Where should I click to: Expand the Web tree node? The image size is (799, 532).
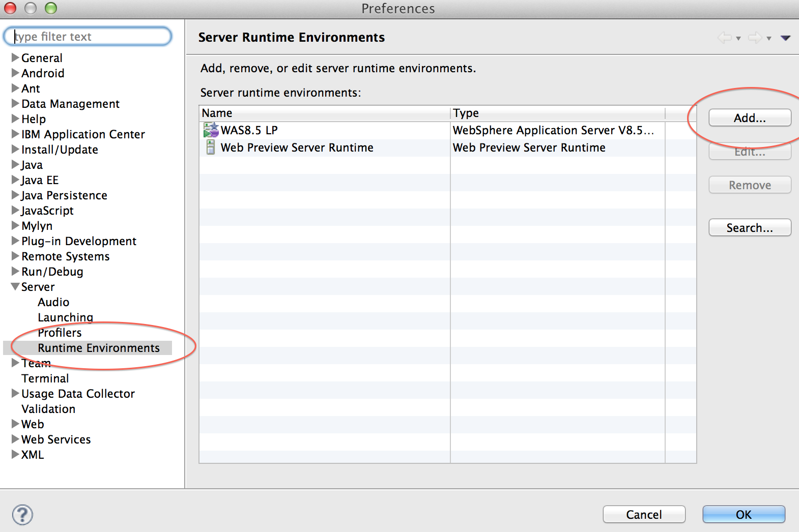pyautogui.click(x=15, y=424)
